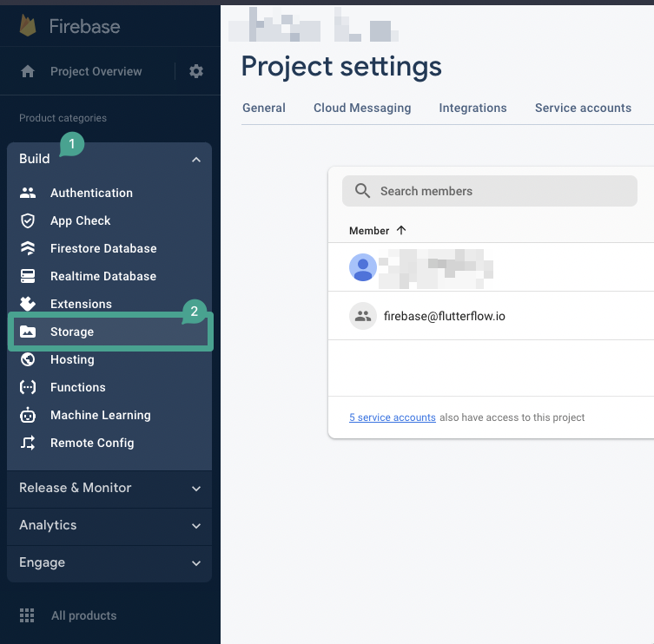This screenshot has height=644, width=654.
Task: Click the Project Overview home icon
Action: (x=28, y=71)
